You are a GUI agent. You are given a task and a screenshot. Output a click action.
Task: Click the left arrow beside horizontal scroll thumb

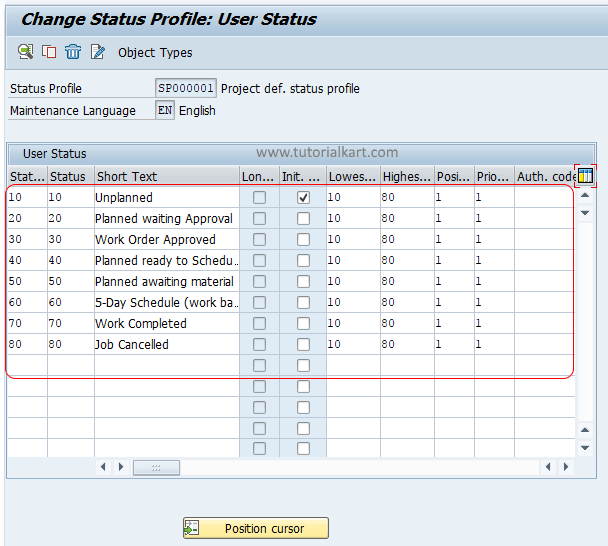click(103, 467)
